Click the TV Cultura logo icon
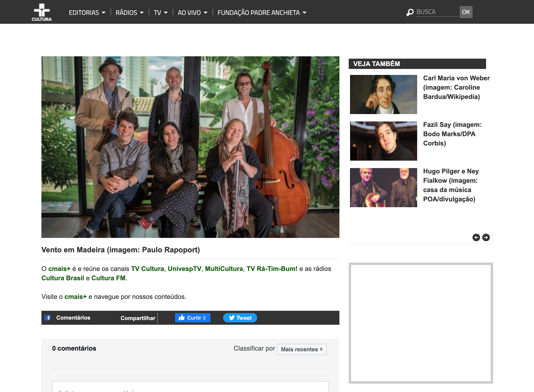The width and height of the screenshot is (534, 392). pos(41,12)
